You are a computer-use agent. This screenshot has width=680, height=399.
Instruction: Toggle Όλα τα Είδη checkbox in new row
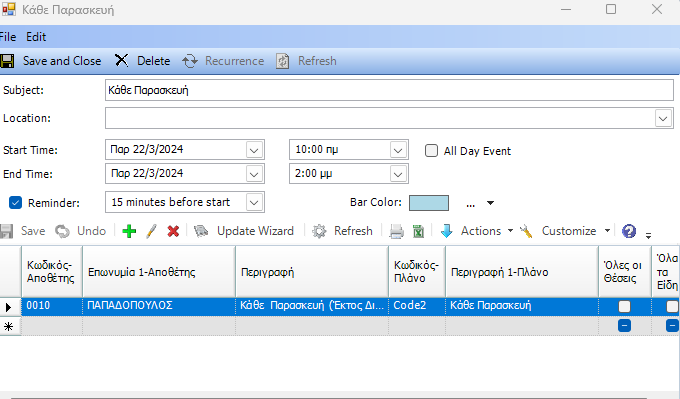(x=672, y=326)
